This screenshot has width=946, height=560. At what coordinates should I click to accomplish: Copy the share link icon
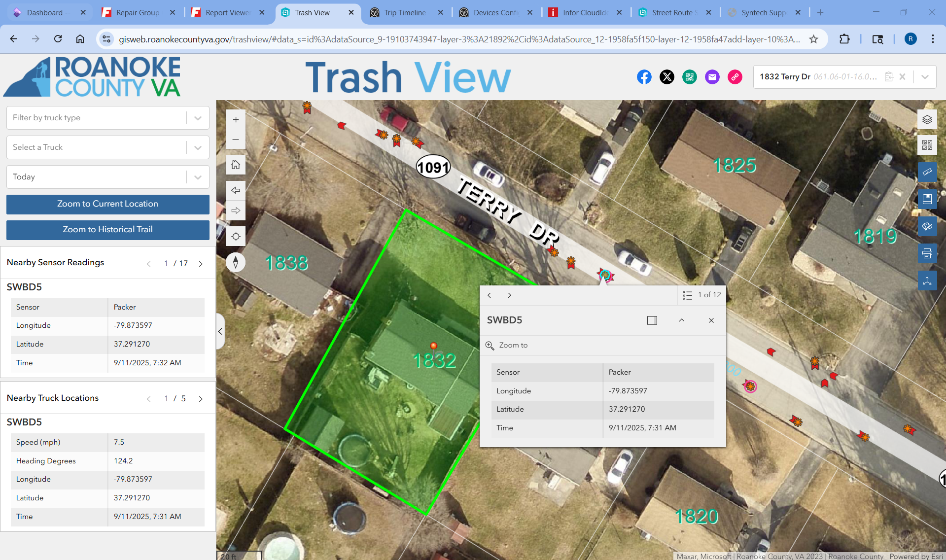click(x=735, y=77)
